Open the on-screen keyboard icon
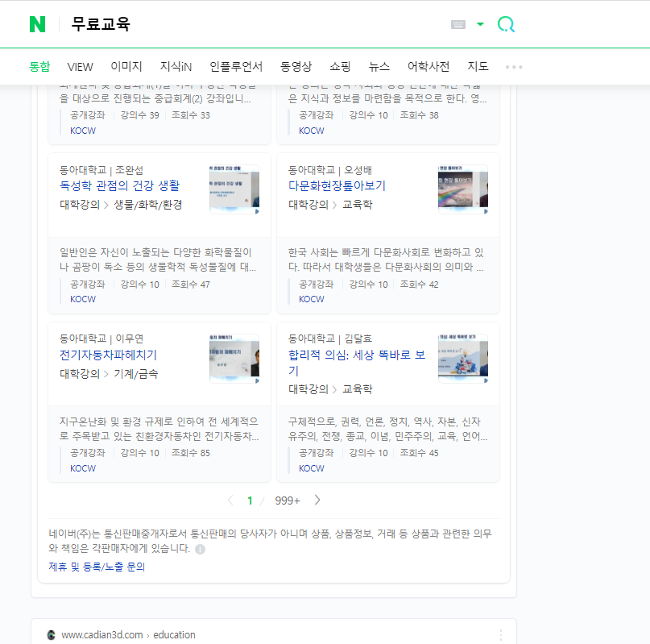The width and height of the screenshot is (650, 644). pyautogui.click(x=458, y=24)
